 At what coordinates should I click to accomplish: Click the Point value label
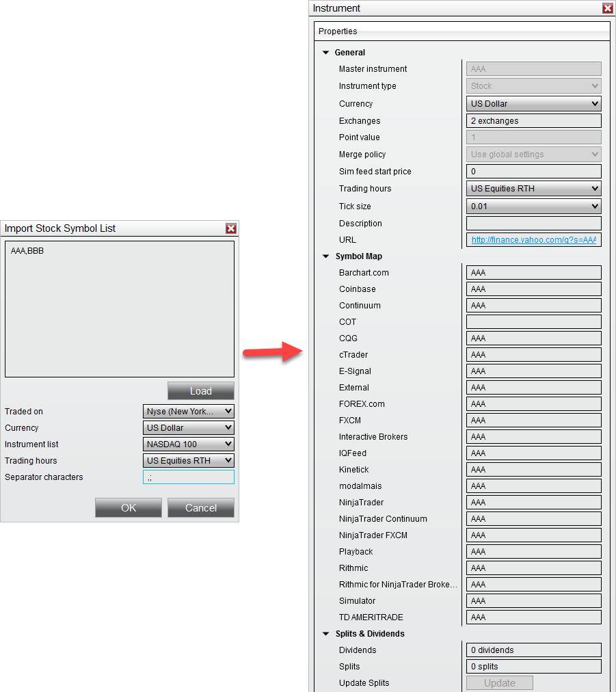359,137
